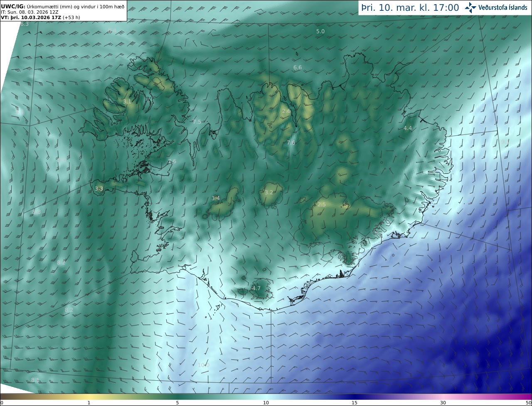Click the colorbar tick label 30
Viewport: 532px width, 406px height.
[x=443, y=403]
